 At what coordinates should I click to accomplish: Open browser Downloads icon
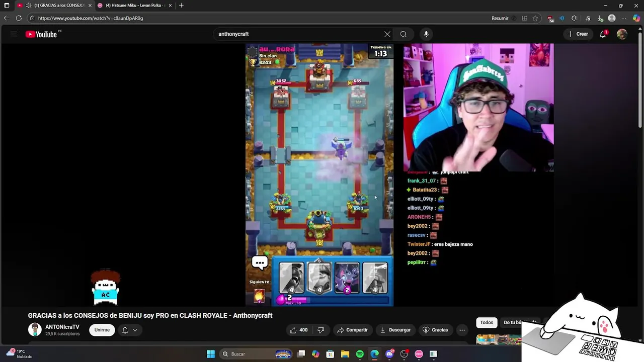tap(600, 18)
